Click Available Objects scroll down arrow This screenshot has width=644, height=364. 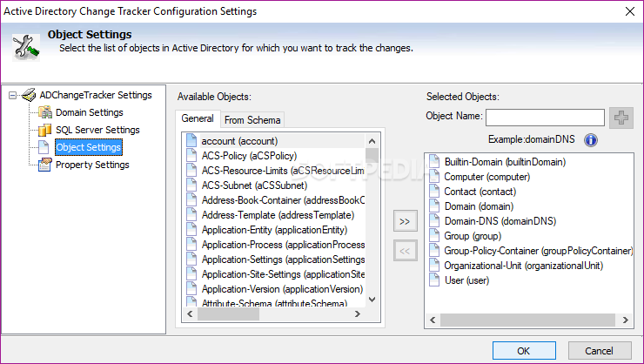(372, 300)
